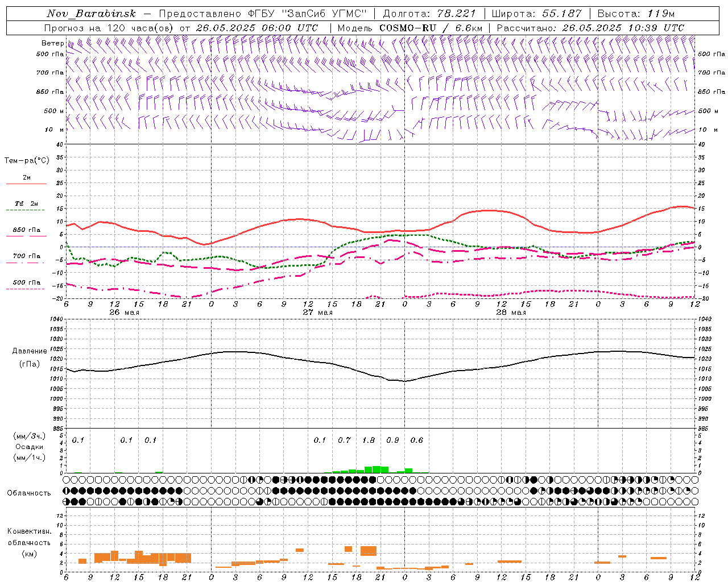The image size is (728, 582).
Task: Click the 'Высота: 119м' header field
Action: coord(636,14)
